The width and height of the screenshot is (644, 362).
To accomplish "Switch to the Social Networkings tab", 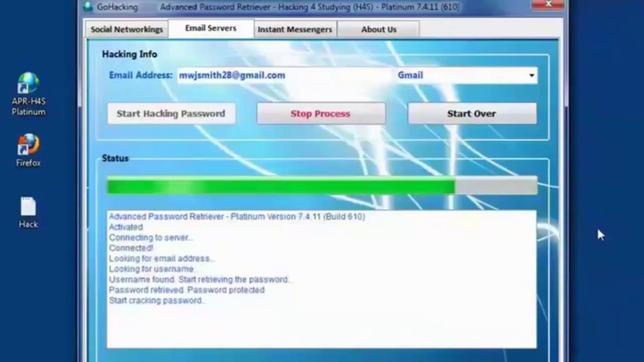I will (x=127, y=29).
